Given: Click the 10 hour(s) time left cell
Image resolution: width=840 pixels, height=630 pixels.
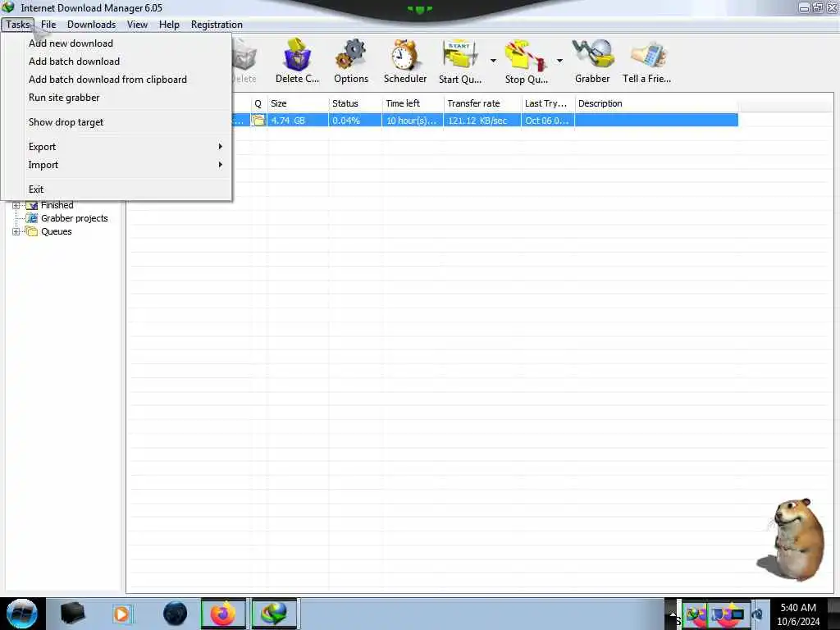Looking at the screenshot, I should point(413,121).
